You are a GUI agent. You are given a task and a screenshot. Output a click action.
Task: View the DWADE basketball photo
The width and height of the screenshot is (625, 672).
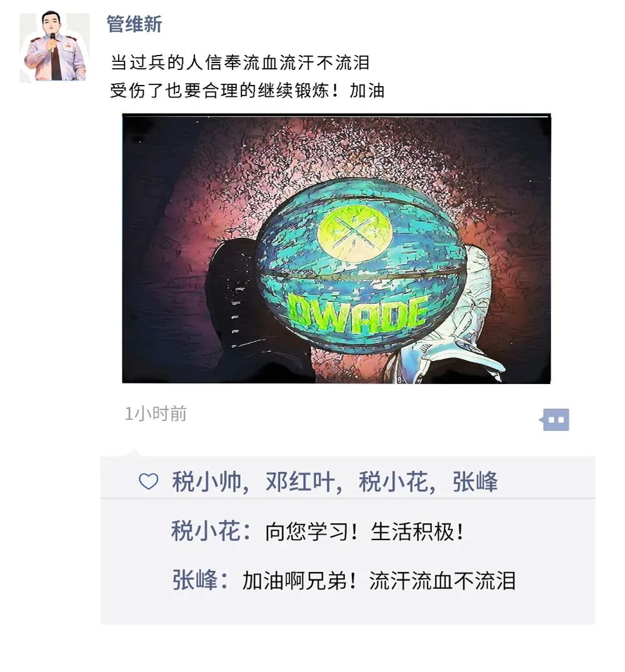[336, 249]
